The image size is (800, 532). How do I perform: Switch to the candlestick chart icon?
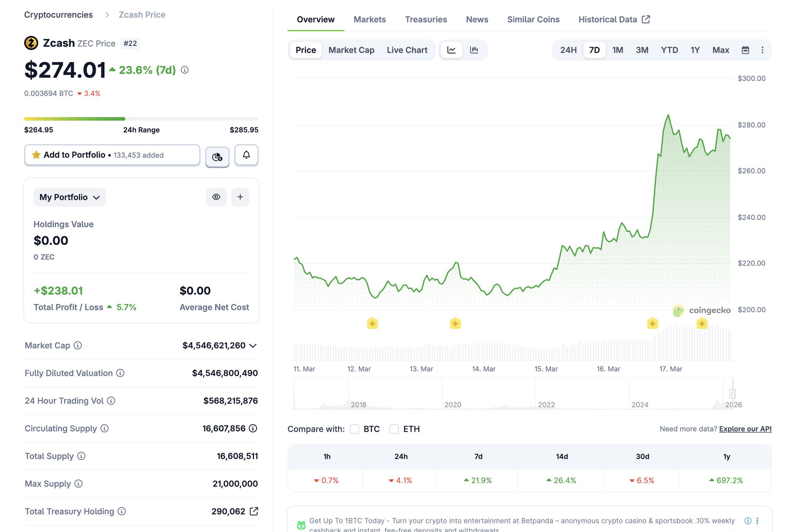(474, 50)
